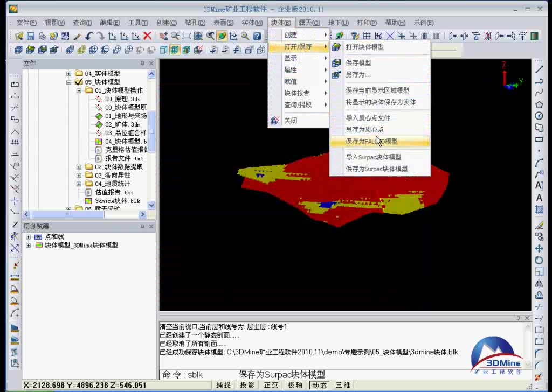Enable 正交 ortho mode in the status bar
The height and width of the screenshot is (392, 552).
pyautogui.click(x=271, y=384)
